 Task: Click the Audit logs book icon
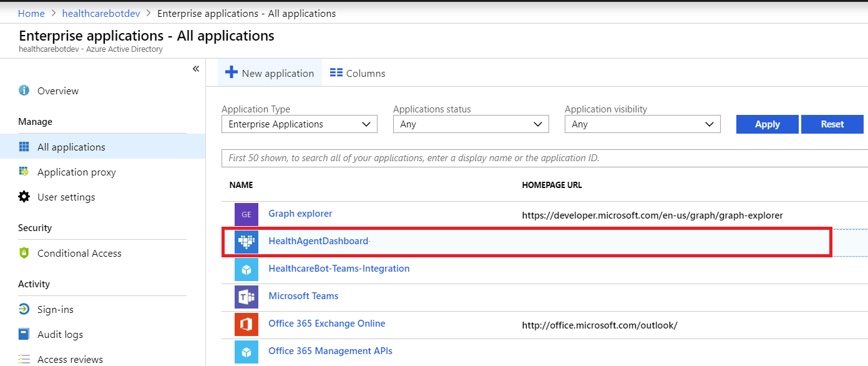[24, 334]
